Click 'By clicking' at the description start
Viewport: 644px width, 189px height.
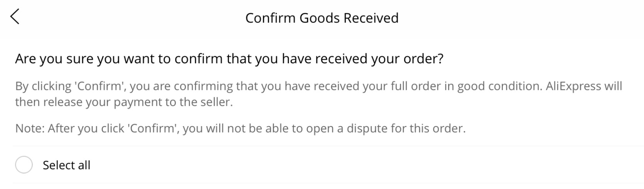pyautogui.click(x=43, y=86)
